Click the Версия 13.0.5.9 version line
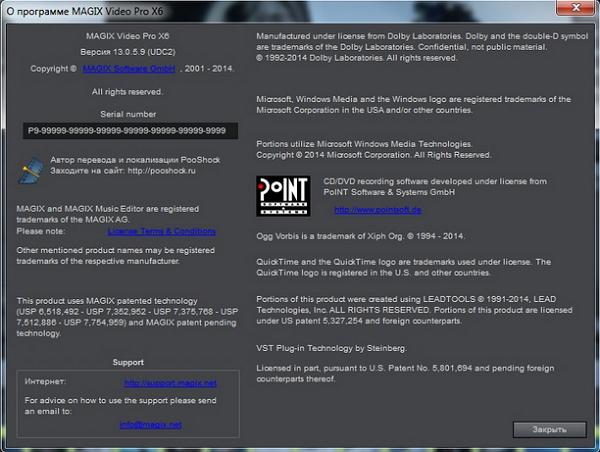600x452 pixels. pos(125,50)
